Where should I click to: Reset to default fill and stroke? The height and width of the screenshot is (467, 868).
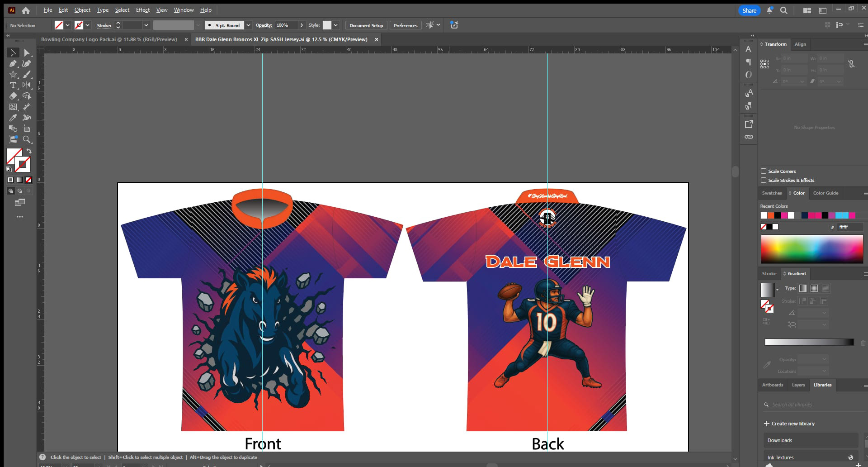click(x=9, y=169)
